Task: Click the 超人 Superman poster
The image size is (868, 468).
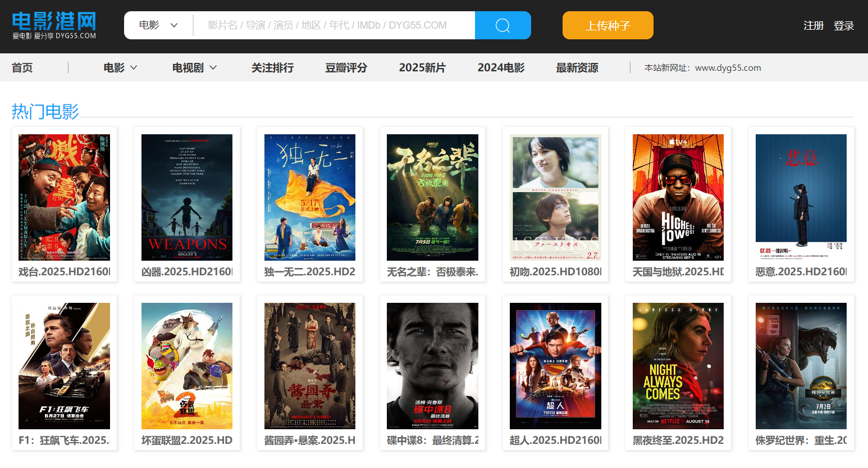Action: click(x=555, y=366)
